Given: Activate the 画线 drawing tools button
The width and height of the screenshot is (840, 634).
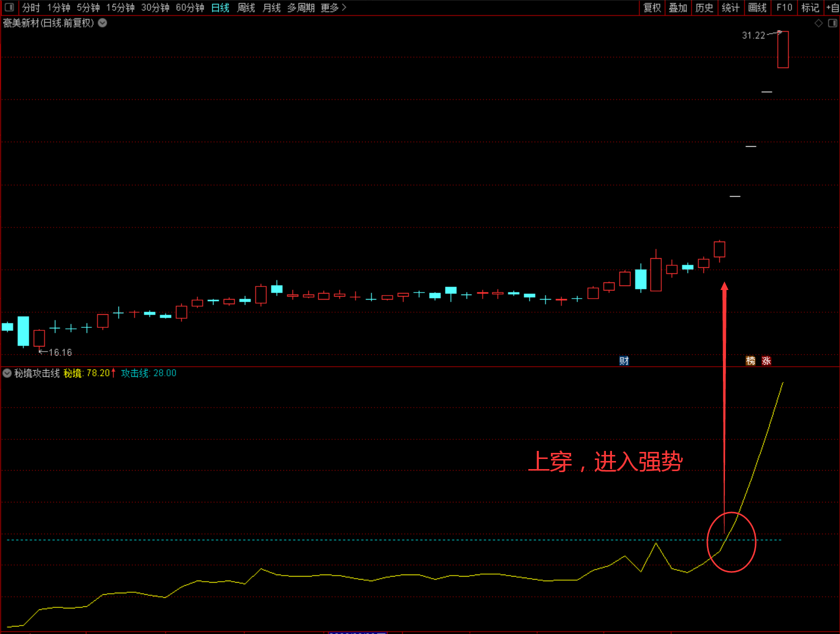Looking at the screenshot, I should tap(757, 8).
